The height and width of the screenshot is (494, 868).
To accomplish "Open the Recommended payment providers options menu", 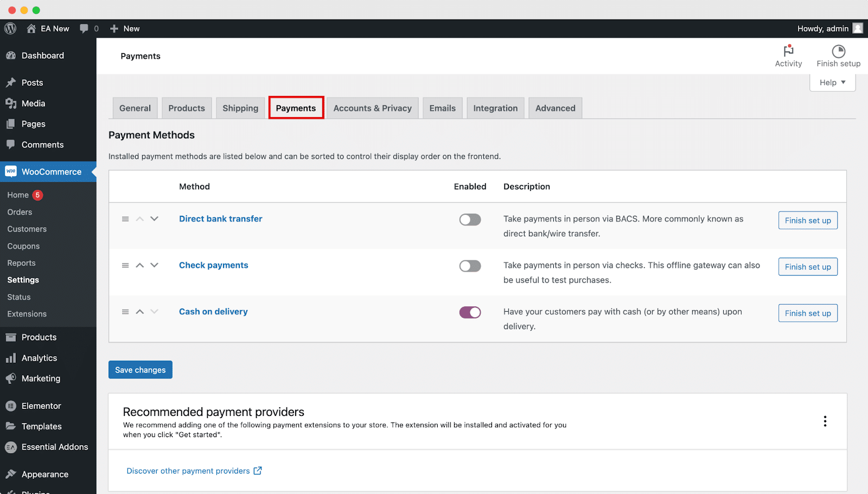I will pyautogui.click(x=825, y=421).
